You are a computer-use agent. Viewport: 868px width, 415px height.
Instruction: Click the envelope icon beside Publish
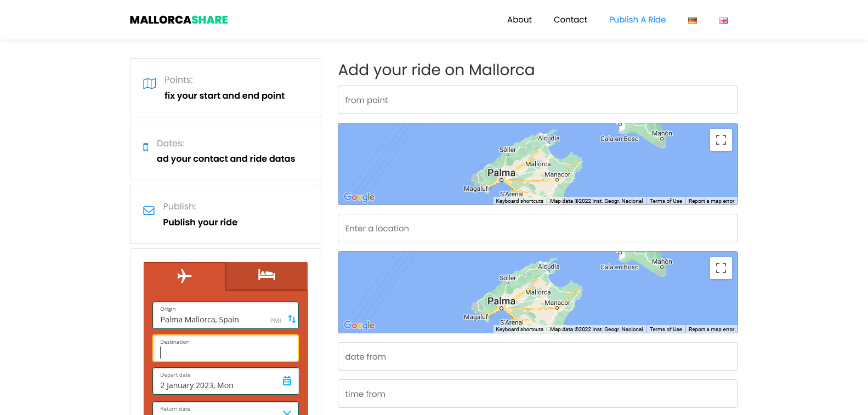[x=149, y=211]
